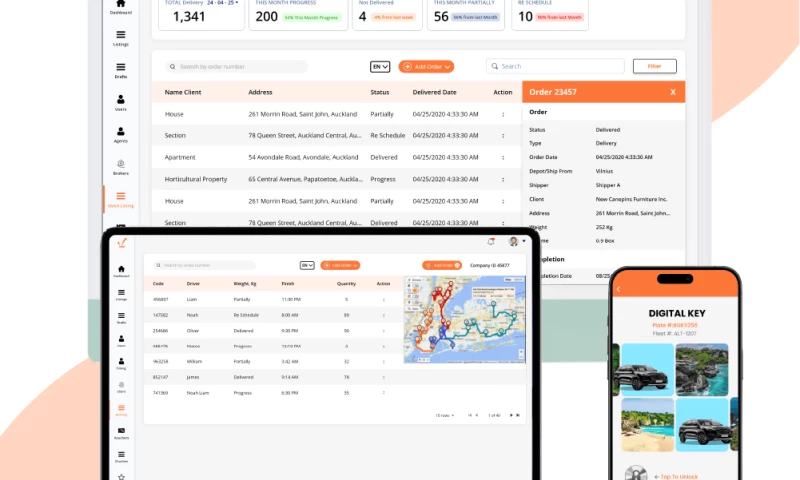Sort by Name Client column header
Image resolution: width=800 pixels, height=480 pixels.
coord(183,92)
